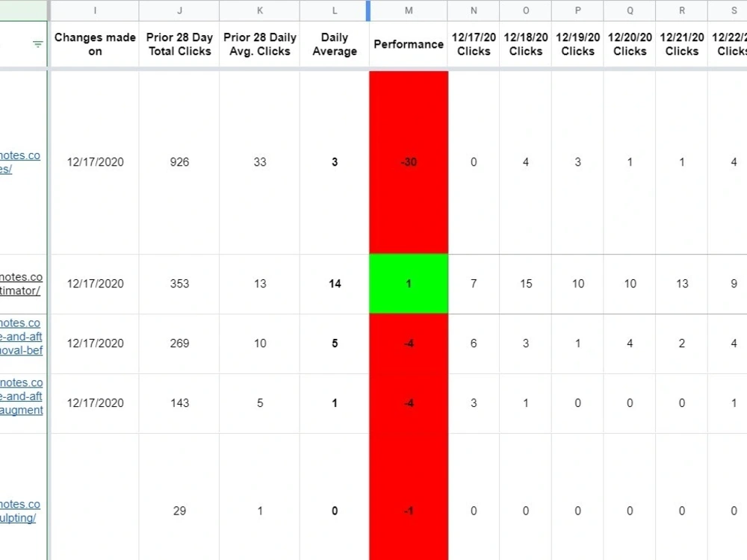Screen dimensions: 747x560
Task: Open the link ending in 'oval-bef'
Action: pos(22,337)
